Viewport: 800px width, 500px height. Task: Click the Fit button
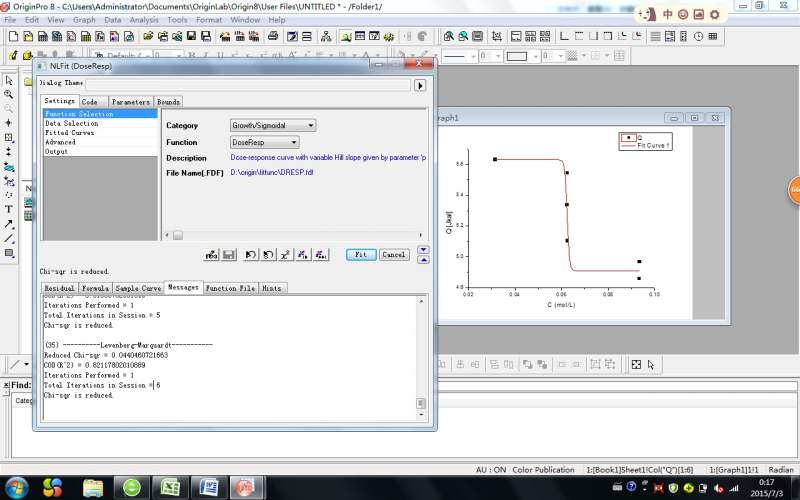click(361, 255)
